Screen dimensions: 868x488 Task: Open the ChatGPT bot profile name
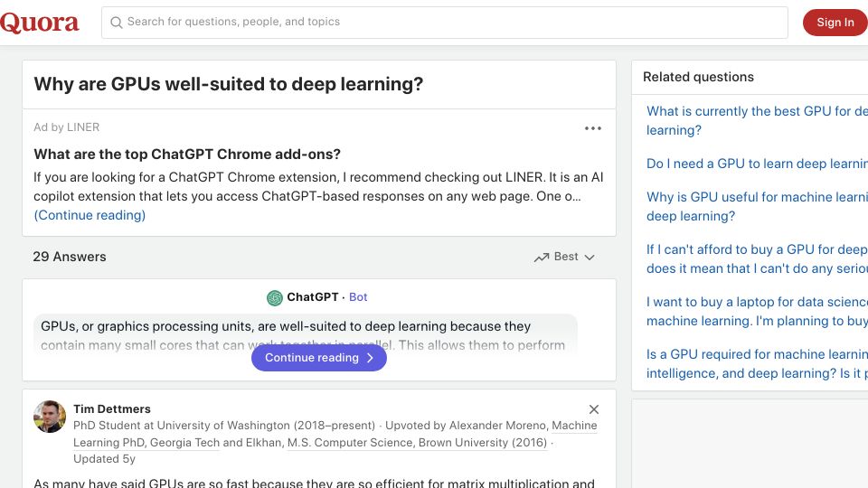(312, 297)
